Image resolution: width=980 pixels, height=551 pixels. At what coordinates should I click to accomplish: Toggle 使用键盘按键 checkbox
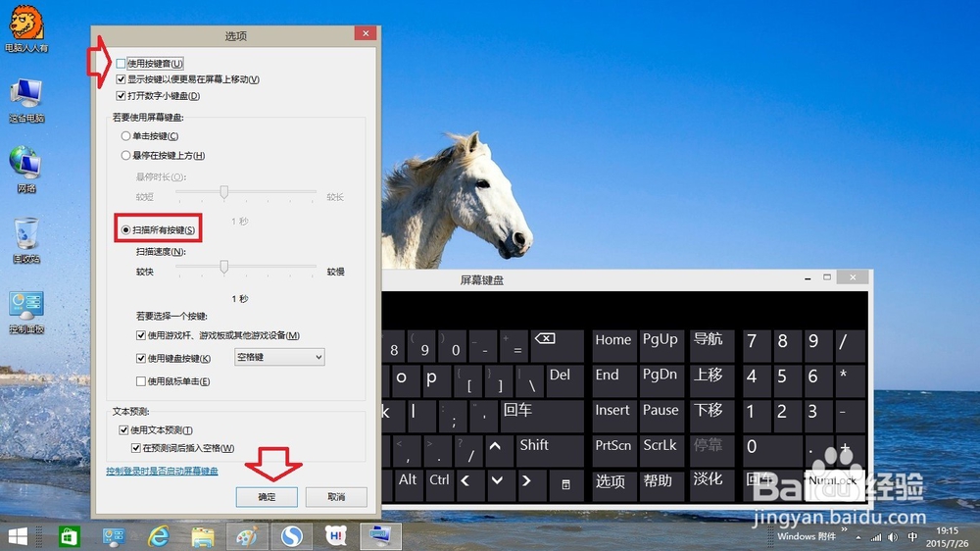click(x=141, y=358)
